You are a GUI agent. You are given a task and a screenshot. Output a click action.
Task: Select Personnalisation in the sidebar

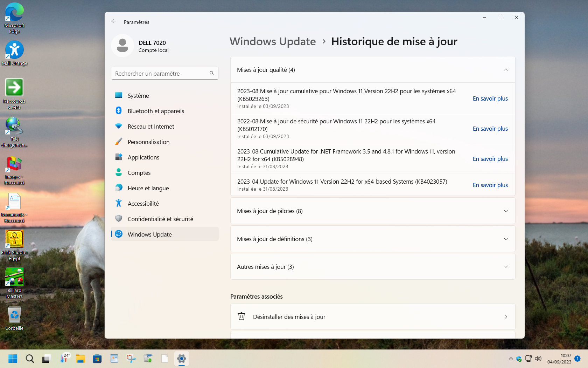tap(165, 142)
